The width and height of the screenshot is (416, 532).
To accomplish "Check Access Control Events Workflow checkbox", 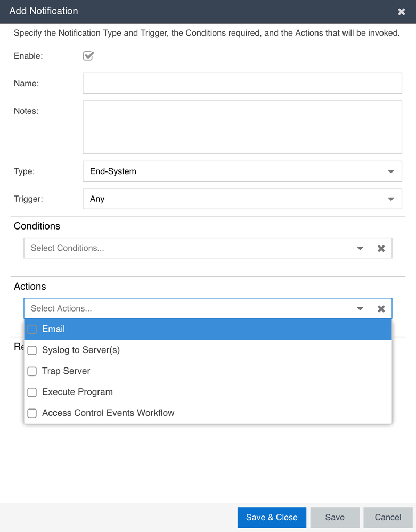I will click(32, 413).
